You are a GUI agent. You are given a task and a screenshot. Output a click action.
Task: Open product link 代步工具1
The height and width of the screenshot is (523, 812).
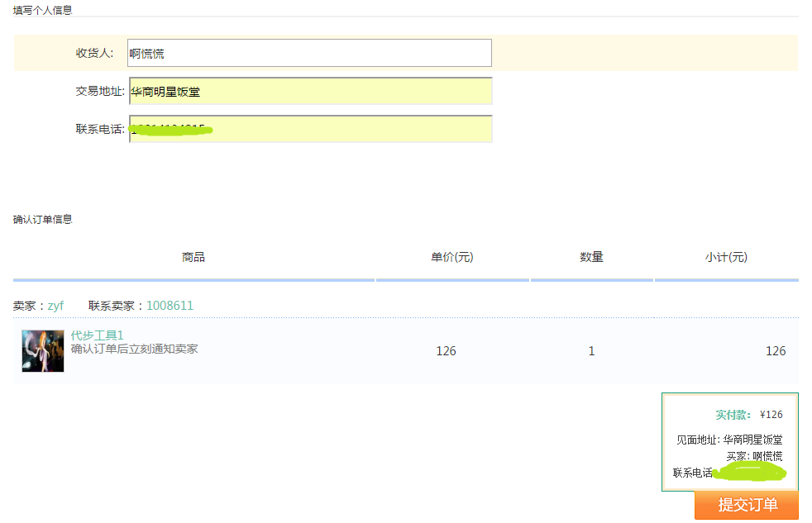(97, 335)
